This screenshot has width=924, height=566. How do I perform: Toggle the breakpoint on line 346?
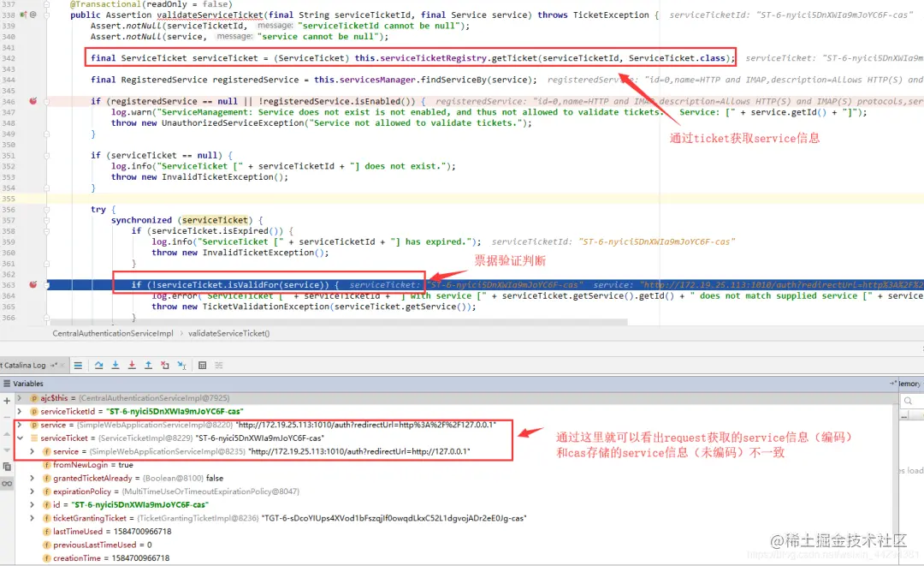click(x=33, y=101)
